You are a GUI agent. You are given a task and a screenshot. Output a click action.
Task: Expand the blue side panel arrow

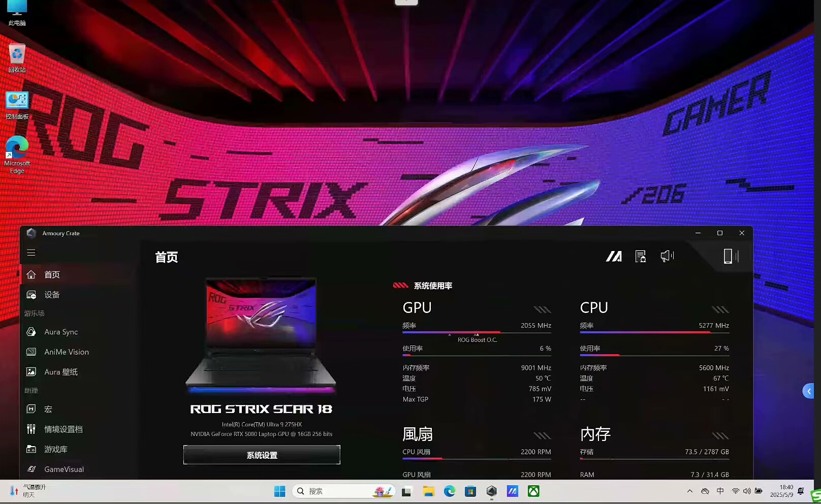coord(808,391)
